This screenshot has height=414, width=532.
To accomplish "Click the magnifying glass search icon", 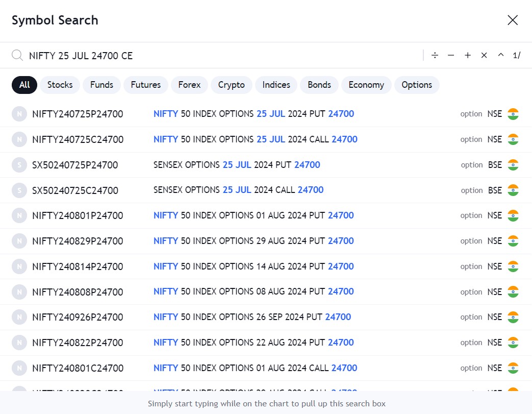I will click(x=17, y=55).
